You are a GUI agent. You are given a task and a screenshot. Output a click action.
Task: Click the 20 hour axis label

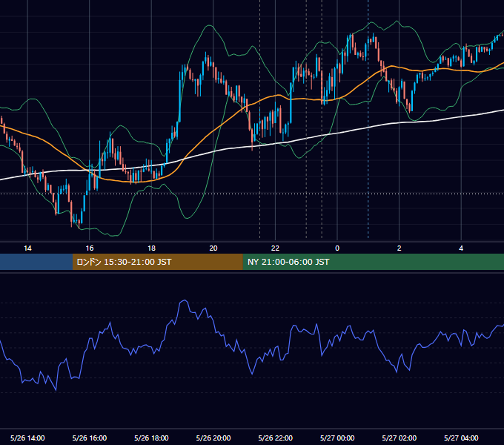pos(213,248)
